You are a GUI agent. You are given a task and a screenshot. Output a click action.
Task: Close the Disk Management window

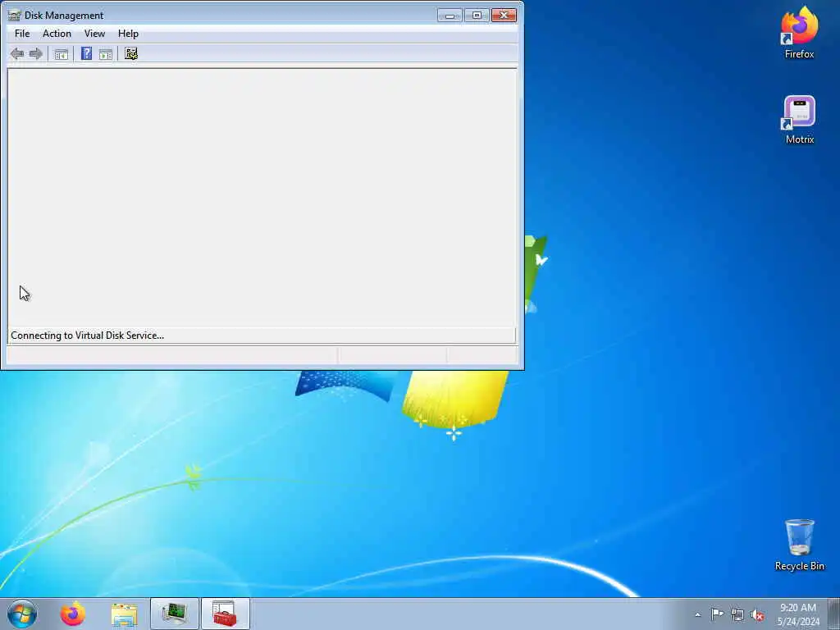tap(504, 16)
